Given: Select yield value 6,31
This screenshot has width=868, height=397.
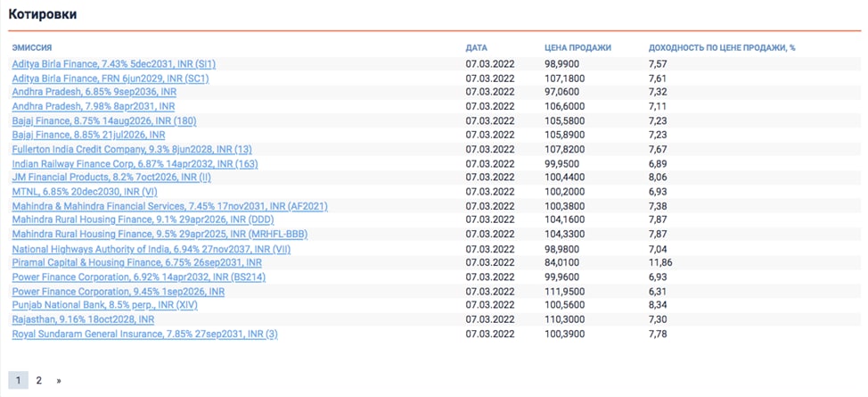Looking at the screenshot, I should click(x=658, y=292).
